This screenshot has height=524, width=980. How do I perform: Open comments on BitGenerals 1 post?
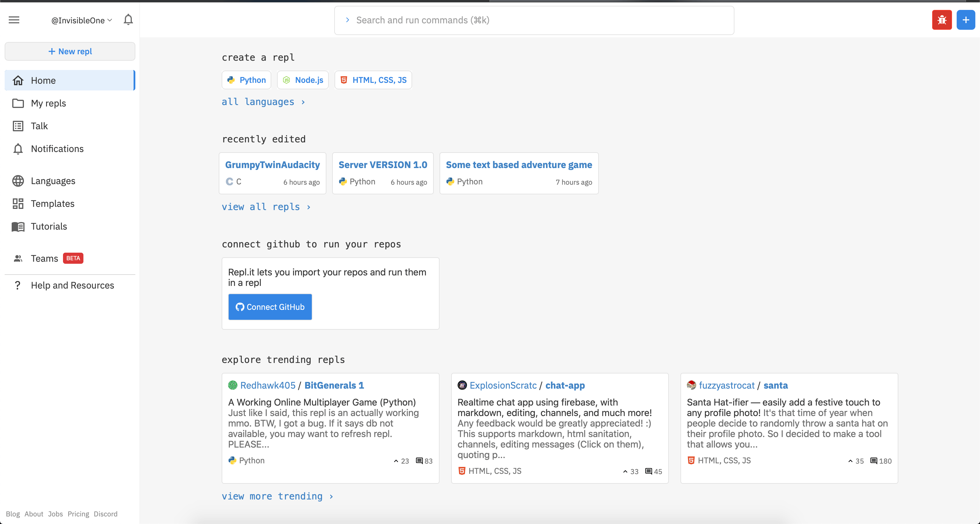click(x=424, y=461)
